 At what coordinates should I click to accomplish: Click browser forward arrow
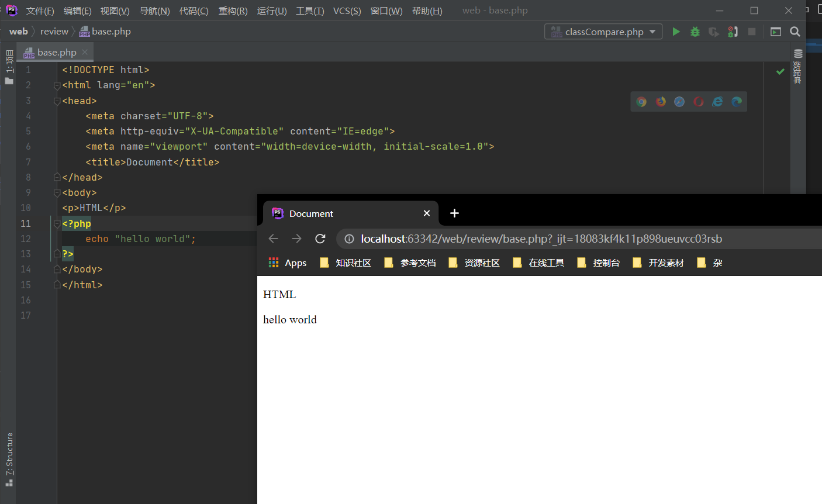[296, 239]
